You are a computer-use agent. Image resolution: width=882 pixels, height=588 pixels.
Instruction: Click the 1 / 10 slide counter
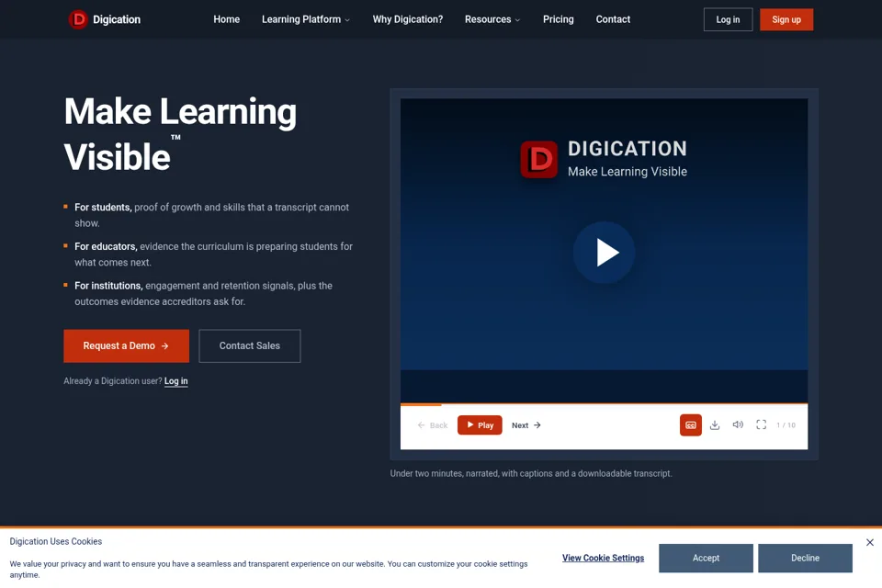(786, 425)
